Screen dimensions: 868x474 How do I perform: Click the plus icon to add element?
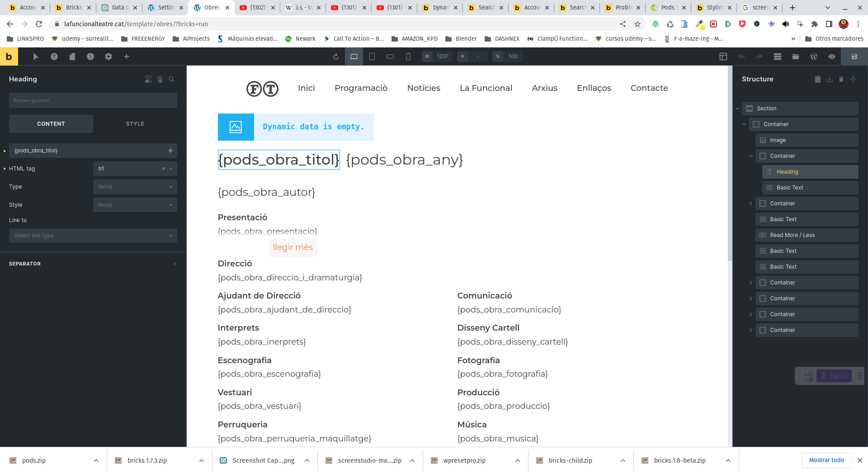coord(127,57)
